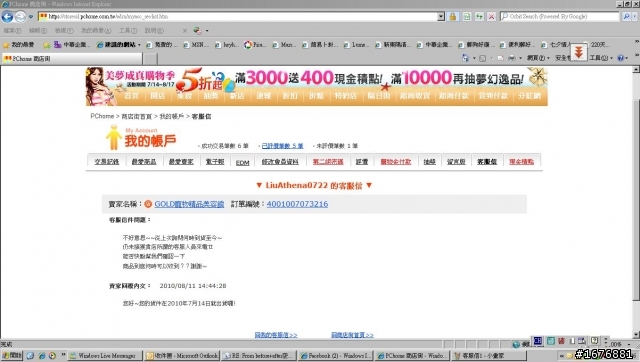Switch to the 客服信 account tab

coord(487,162)
